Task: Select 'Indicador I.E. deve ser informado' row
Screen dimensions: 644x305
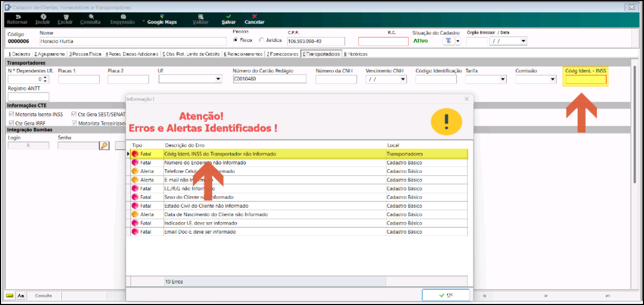Action: coord(299,223)
